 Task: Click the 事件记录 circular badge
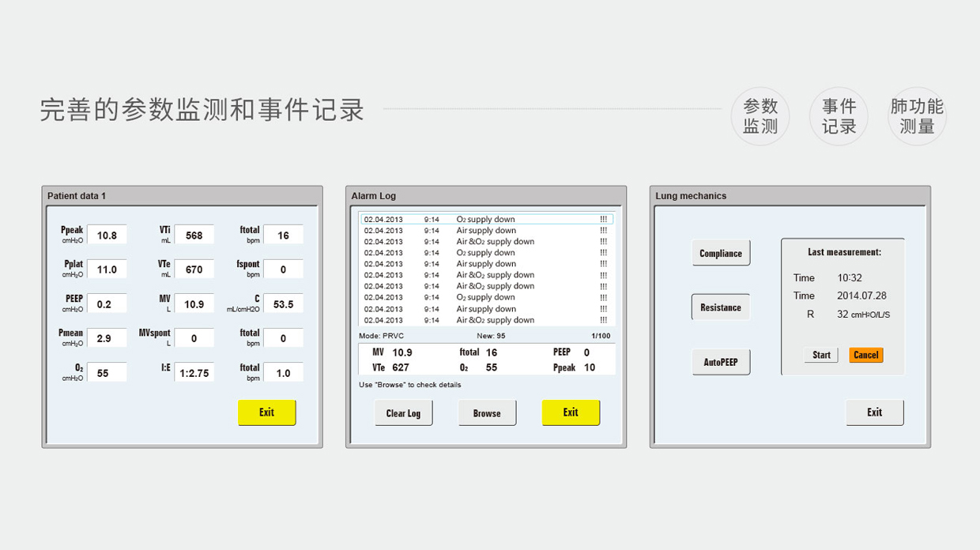pyautogui.click(x=839, y=116)
